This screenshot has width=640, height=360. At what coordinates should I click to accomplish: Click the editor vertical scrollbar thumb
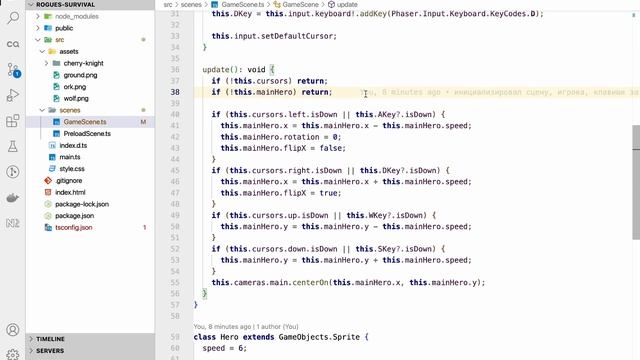tap(636, 182)
